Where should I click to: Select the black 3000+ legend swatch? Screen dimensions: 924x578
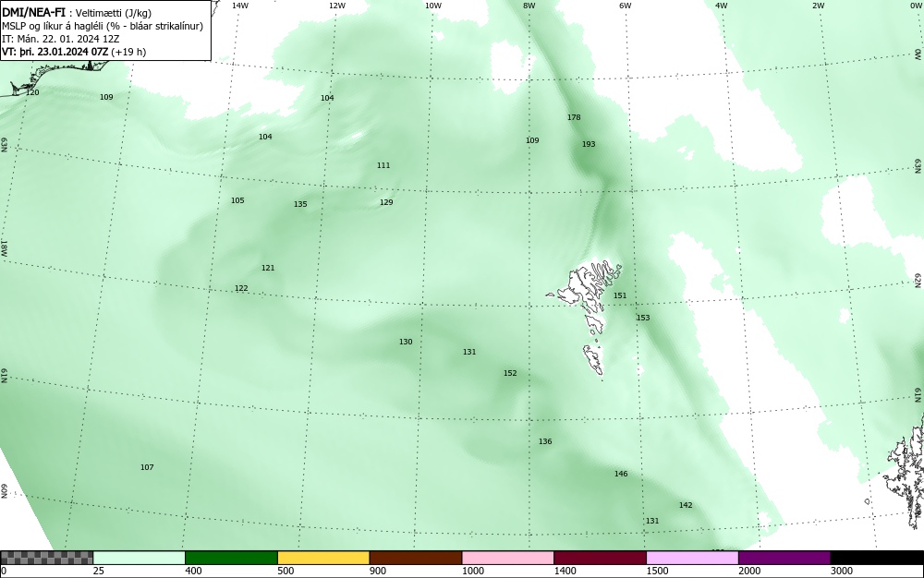(x=877, y=558)
